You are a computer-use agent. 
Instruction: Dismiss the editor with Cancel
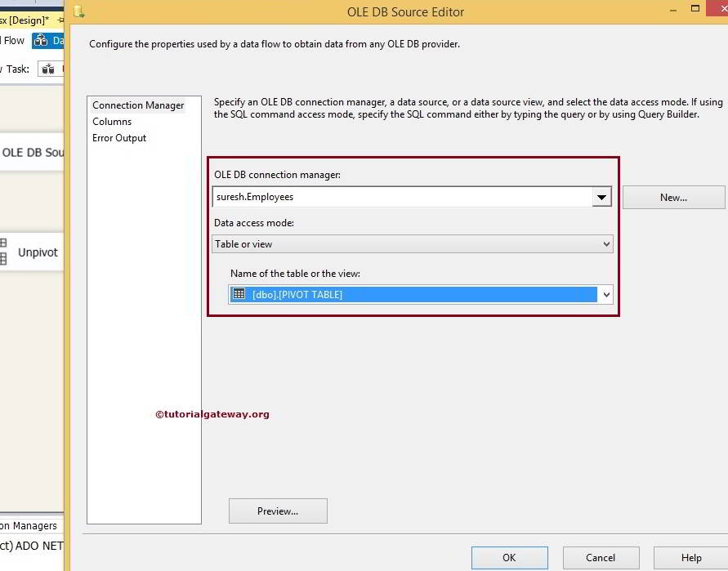pyautogui.click(x=601, y=557)
